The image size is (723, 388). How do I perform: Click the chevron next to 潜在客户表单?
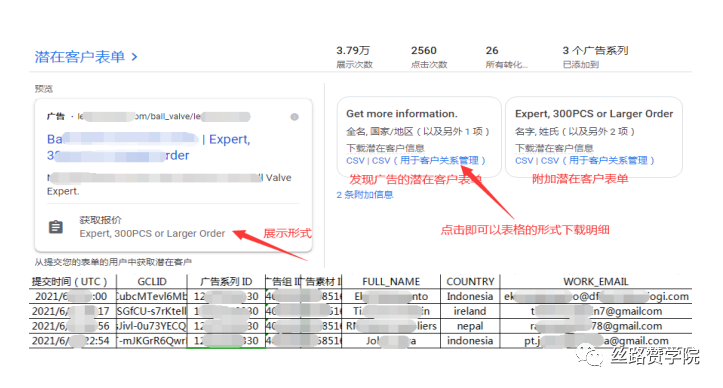[x=134, y=57]
